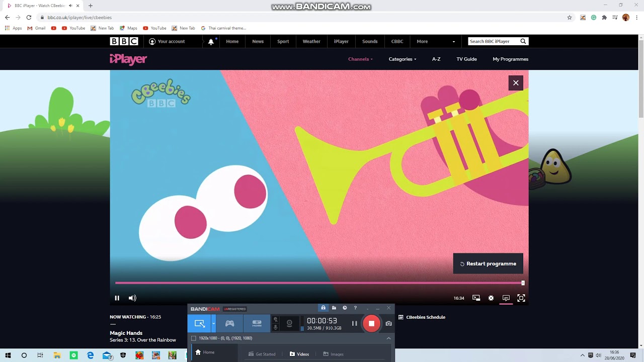Open Bandicam Home sidebar item
644x362 pixels.
205,352
